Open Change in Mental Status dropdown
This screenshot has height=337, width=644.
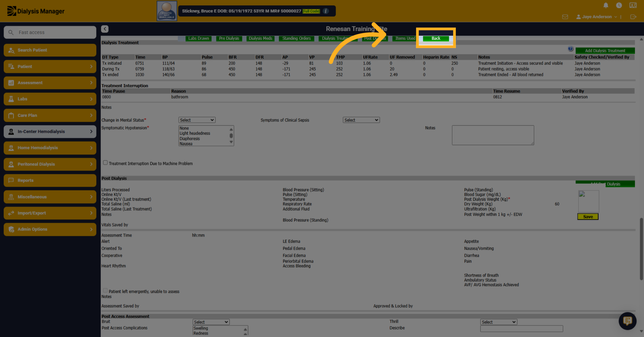(197, 120)
